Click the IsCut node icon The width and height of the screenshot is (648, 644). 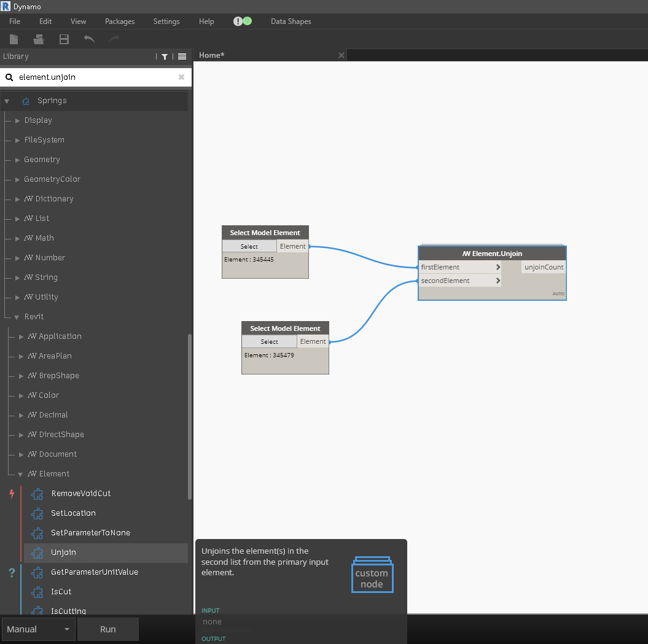pos(37,592)
